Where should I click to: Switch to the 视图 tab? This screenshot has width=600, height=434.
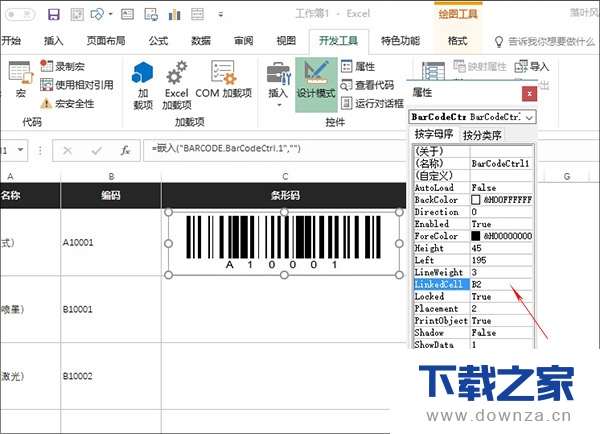[286, 41]
